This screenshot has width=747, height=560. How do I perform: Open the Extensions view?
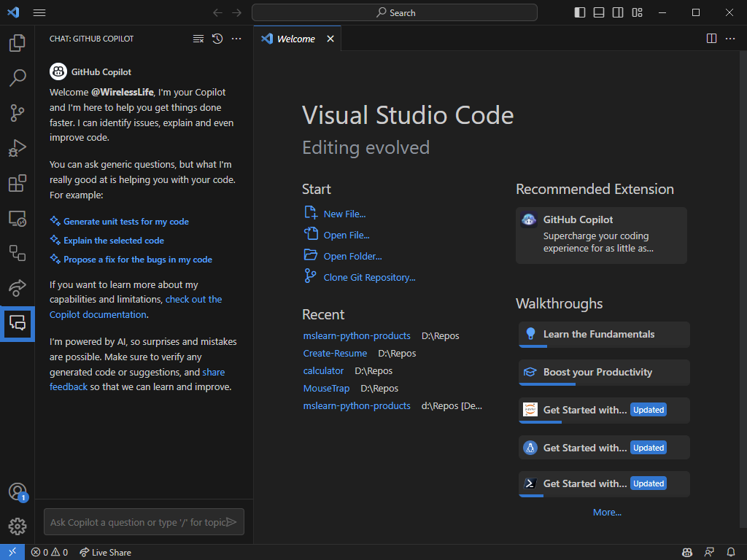coord(18,183)
